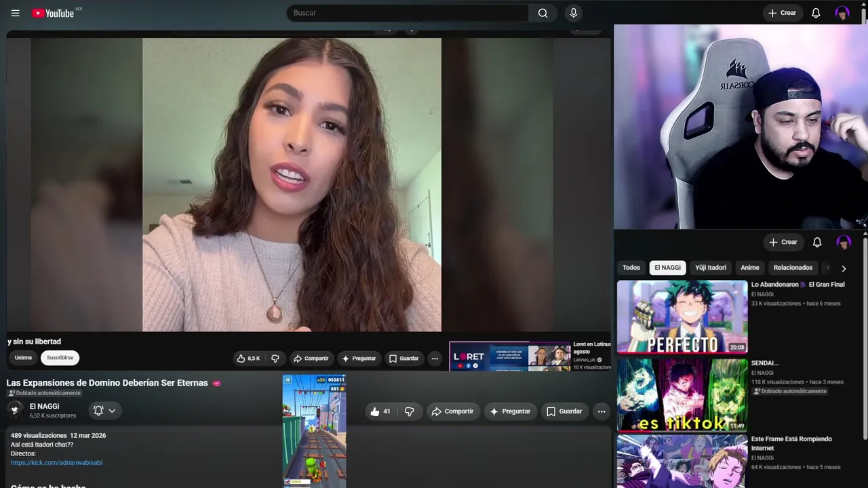
Task: Open the account avatar menu in top header
Action: pyautogui.click(x=842, y=13)
